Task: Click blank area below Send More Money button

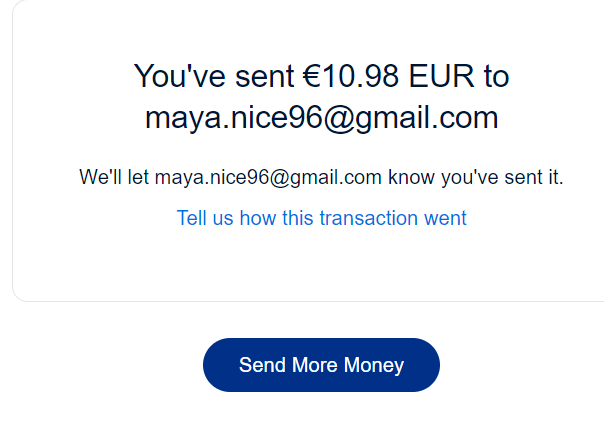Action: coord(321,410)
